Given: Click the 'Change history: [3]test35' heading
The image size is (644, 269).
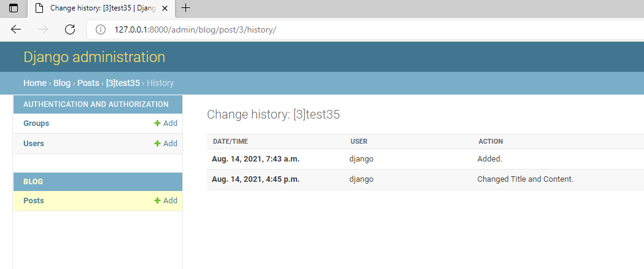Looking at the screenshot, I should 274,115.
